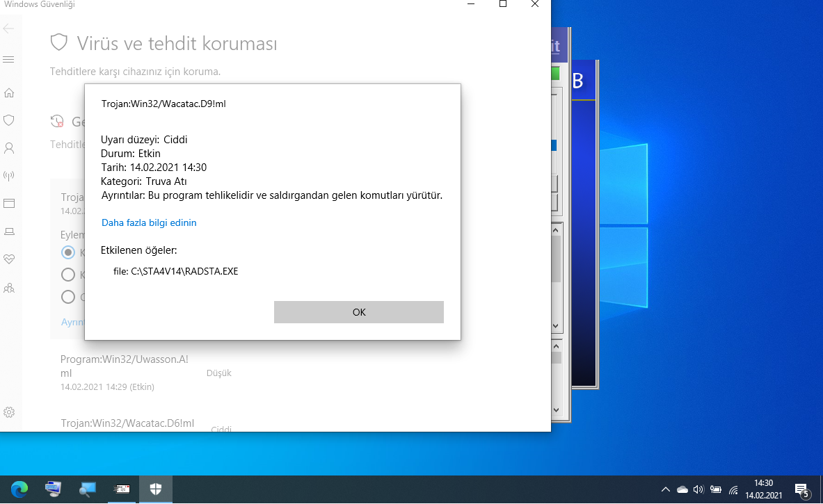Screen dimensions: 823x504
Task: Open App and browser control icon
Action: coord(9,204)
